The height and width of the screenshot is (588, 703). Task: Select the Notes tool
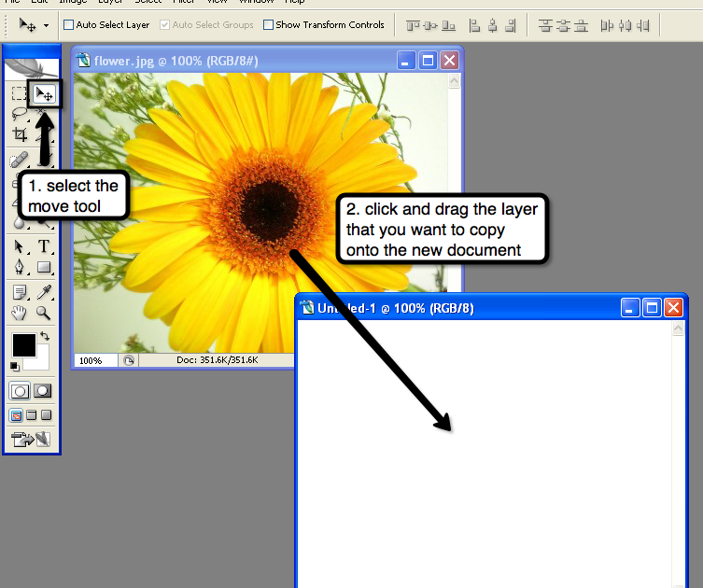(x=20, y=292)
